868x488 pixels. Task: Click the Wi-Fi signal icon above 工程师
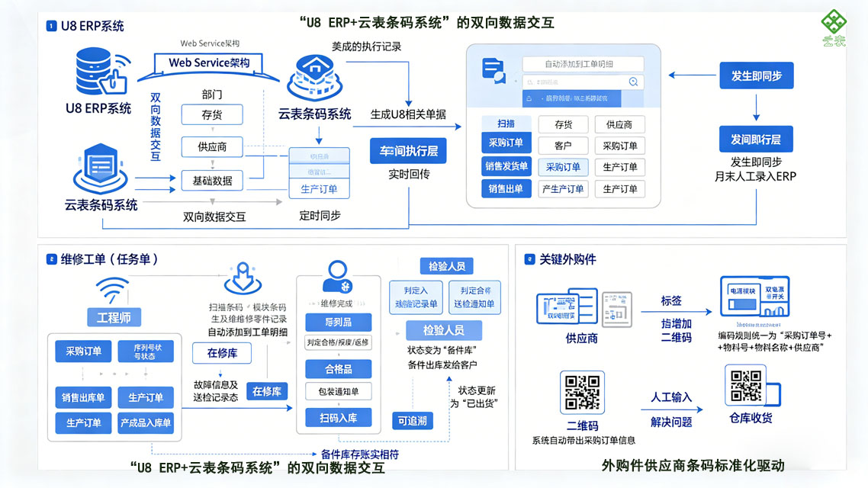click(x=112, y=290)
